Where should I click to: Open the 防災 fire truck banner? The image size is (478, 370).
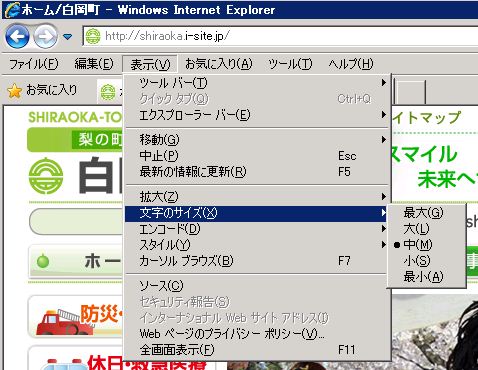76,317
